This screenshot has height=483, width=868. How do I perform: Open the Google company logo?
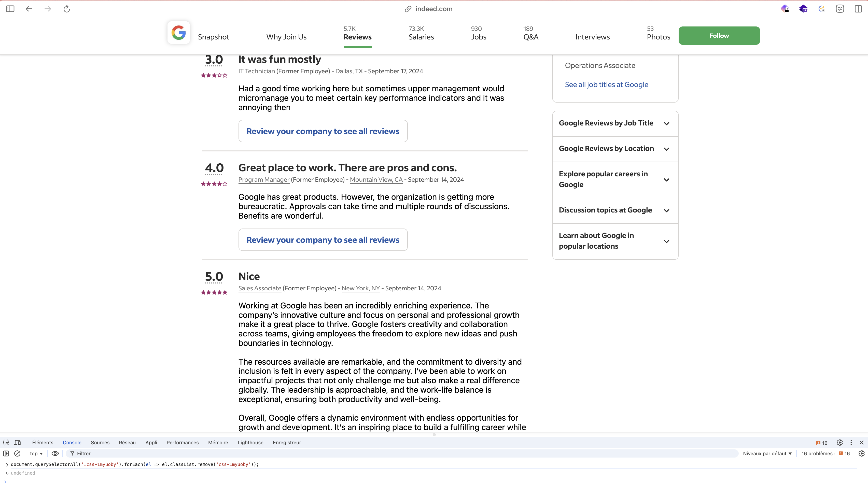coord(179,33)
